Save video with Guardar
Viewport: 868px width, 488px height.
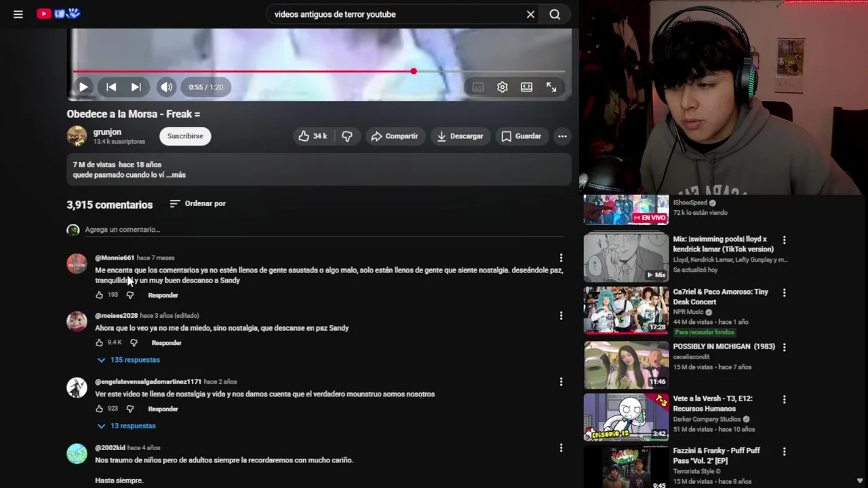coord(521,136)
